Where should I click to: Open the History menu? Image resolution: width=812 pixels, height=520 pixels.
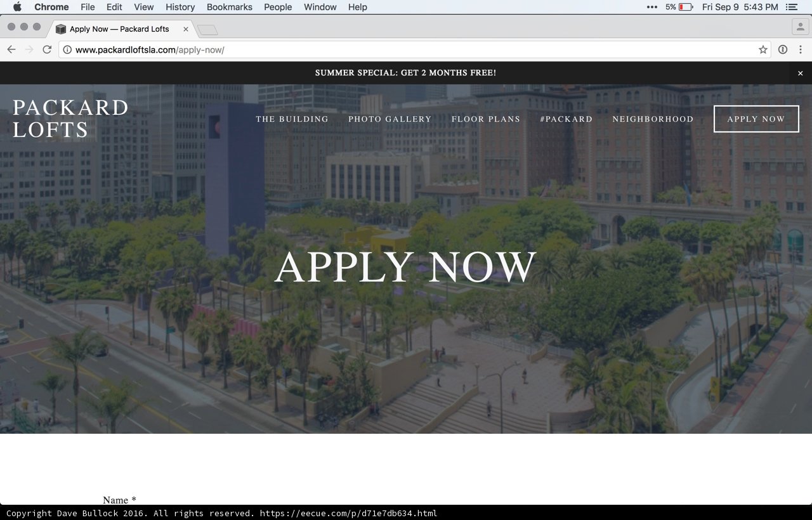[x=180, y=7]
